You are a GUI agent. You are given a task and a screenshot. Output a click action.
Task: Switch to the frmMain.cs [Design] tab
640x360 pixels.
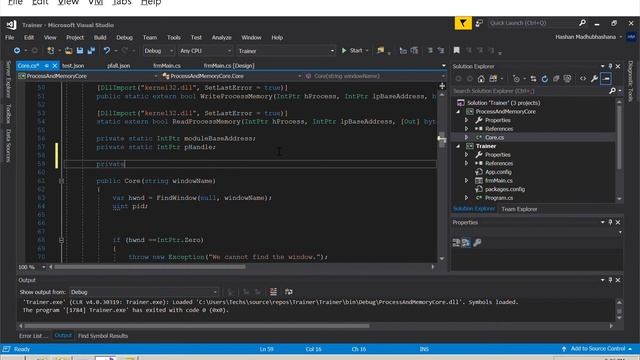pyautogui.click(x=229, y=66)
